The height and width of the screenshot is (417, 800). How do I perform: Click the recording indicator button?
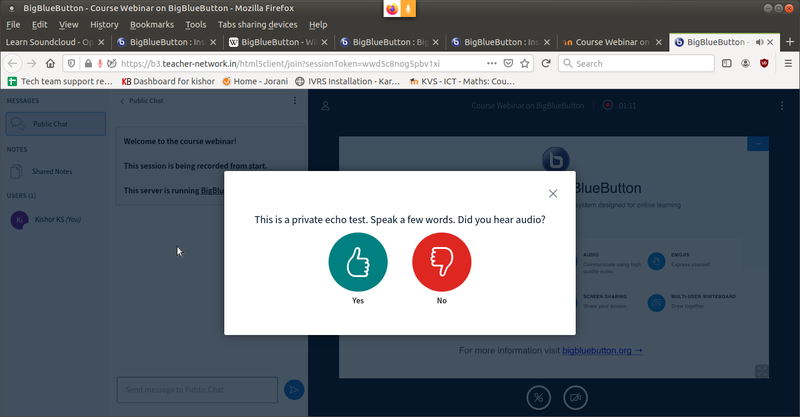point(608,105)
